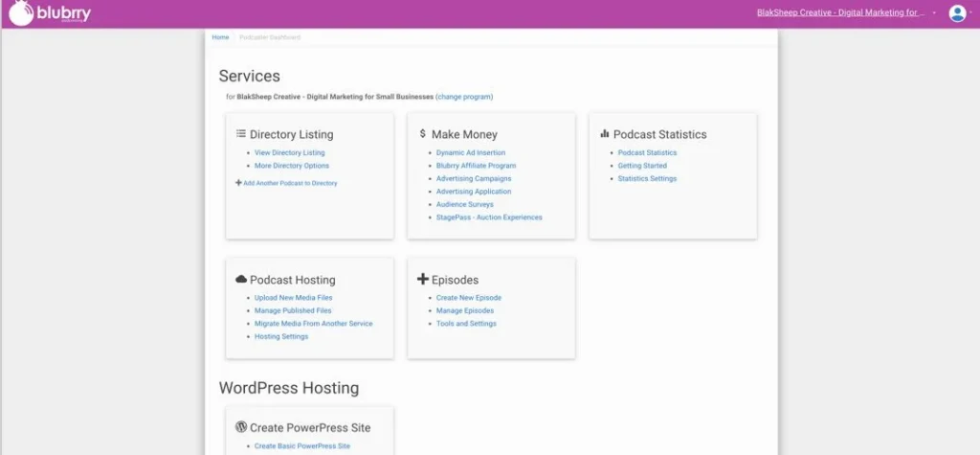Click the Podcast Hosting card heading
Screen dimensions: 980x455
click(x=293, y=280)
